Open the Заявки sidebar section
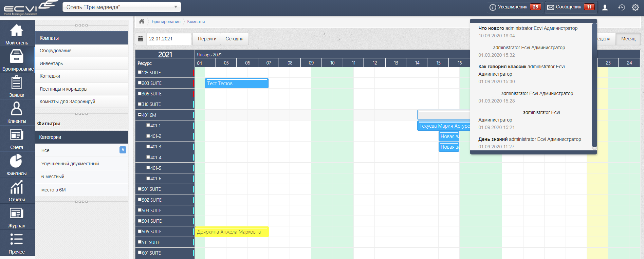 coord(17,86)
